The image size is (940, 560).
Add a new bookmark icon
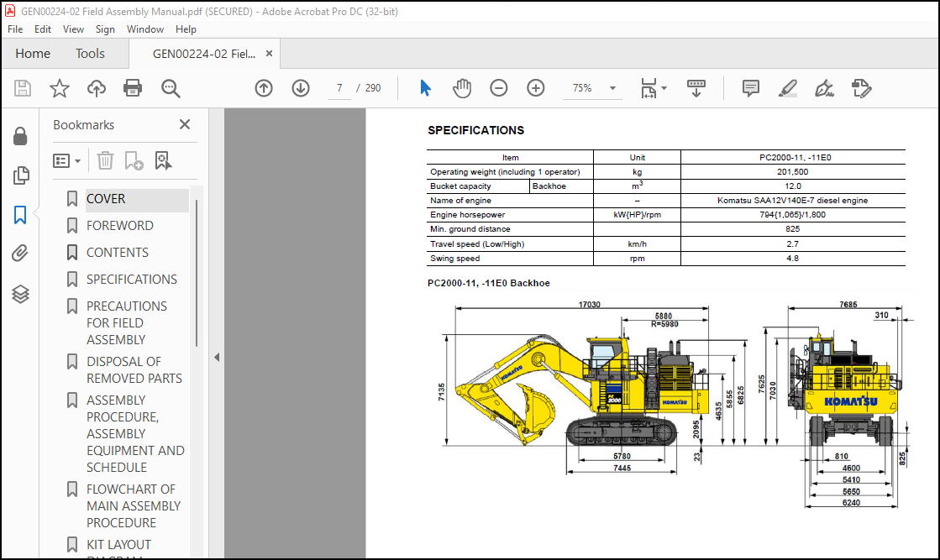[x=134, y=160]
